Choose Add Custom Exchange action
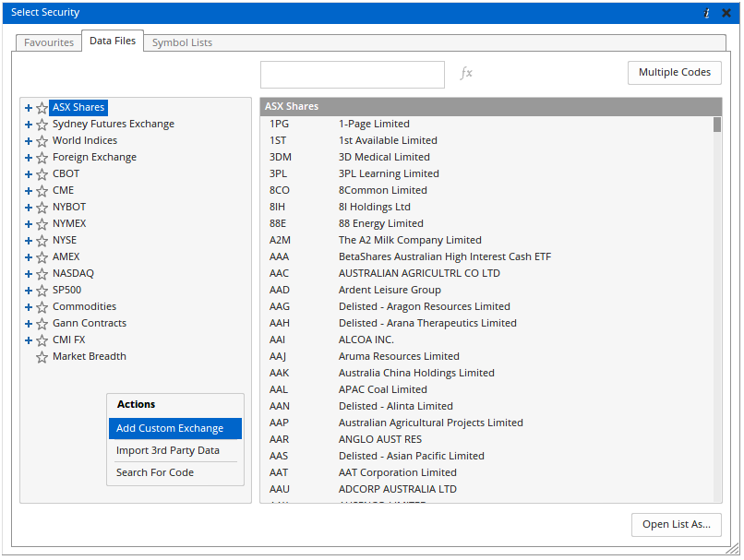744x560 pixels. click(175, 428)
